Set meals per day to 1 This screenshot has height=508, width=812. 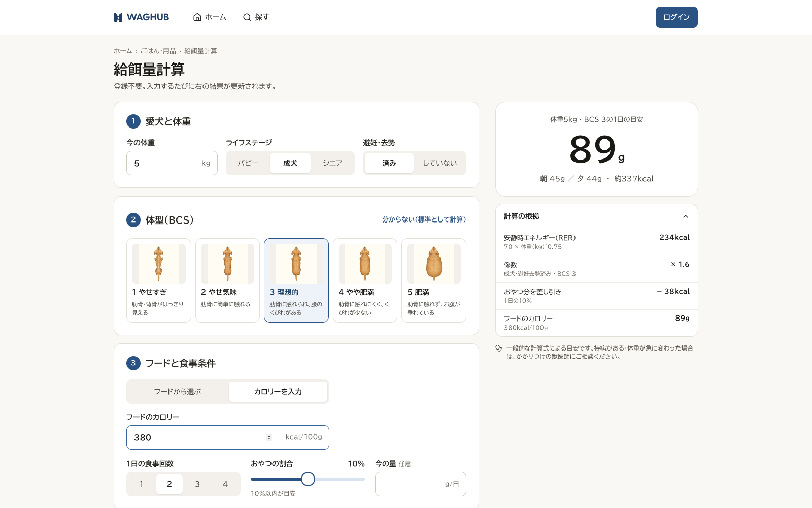[141, 484]
